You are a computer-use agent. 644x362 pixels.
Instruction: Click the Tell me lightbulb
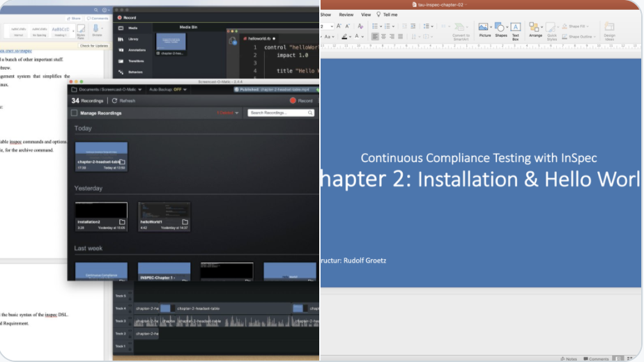click(x=378, y=15)
